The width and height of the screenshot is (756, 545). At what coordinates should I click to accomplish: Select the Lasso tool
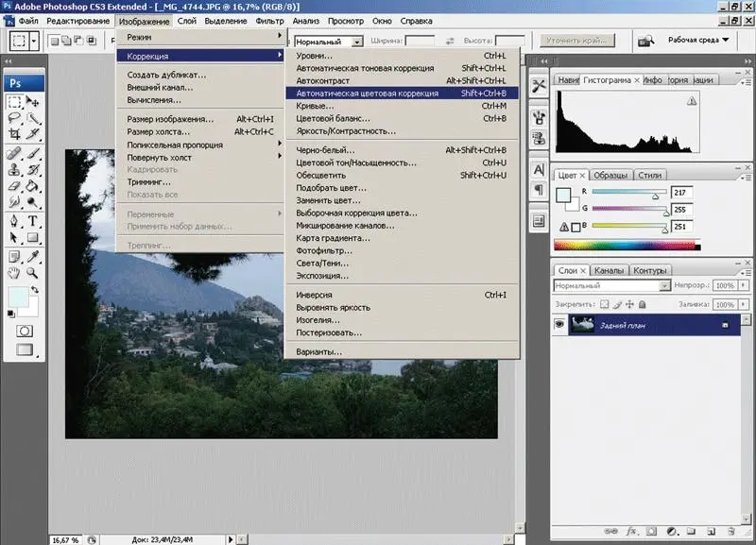click(x=14, y=119)
